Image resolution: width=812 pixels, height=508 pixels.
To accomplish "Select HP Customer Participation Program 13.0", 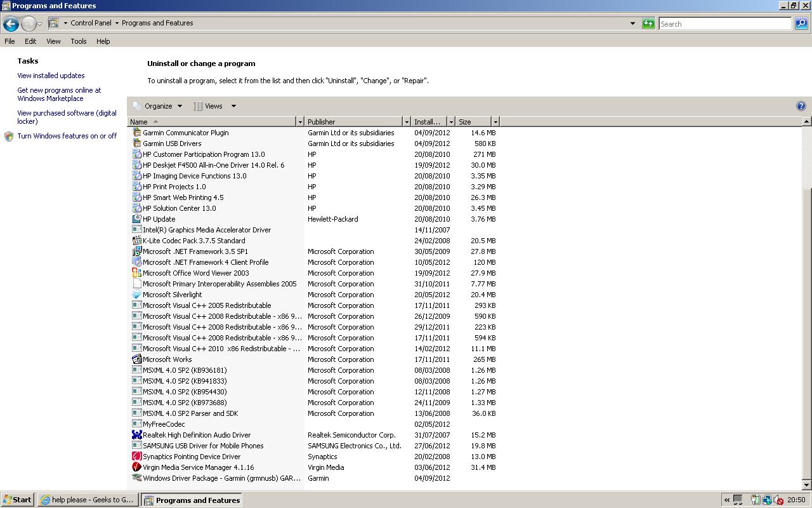I will point(313,154).
